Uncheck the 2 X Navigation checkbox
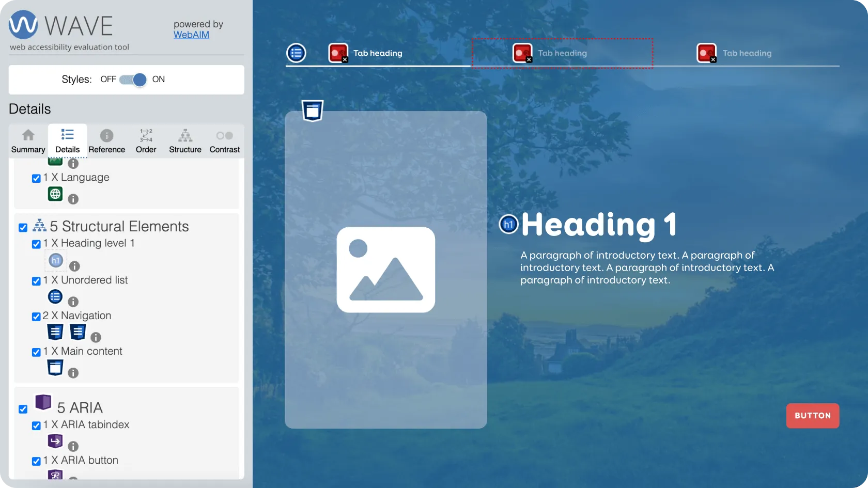Image resolution: width=868 pixels, height=488 pixels. [x=36, y=317]
